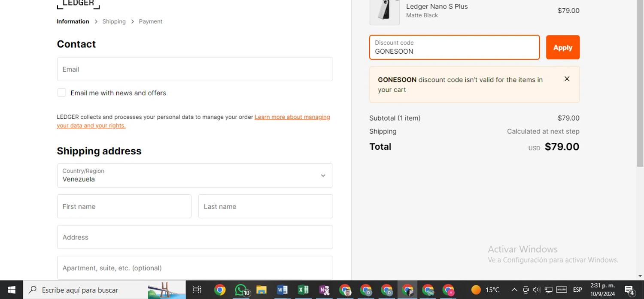Click the Address field
The width and height of the screenshot is (644, 299).
tap(195, 237)
